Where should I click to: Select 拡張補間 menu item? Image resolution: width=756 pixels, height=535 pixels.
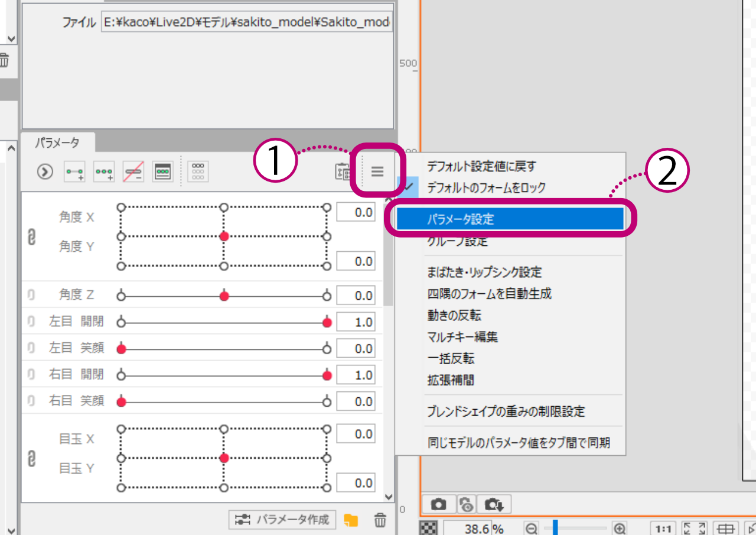(510, 380)
